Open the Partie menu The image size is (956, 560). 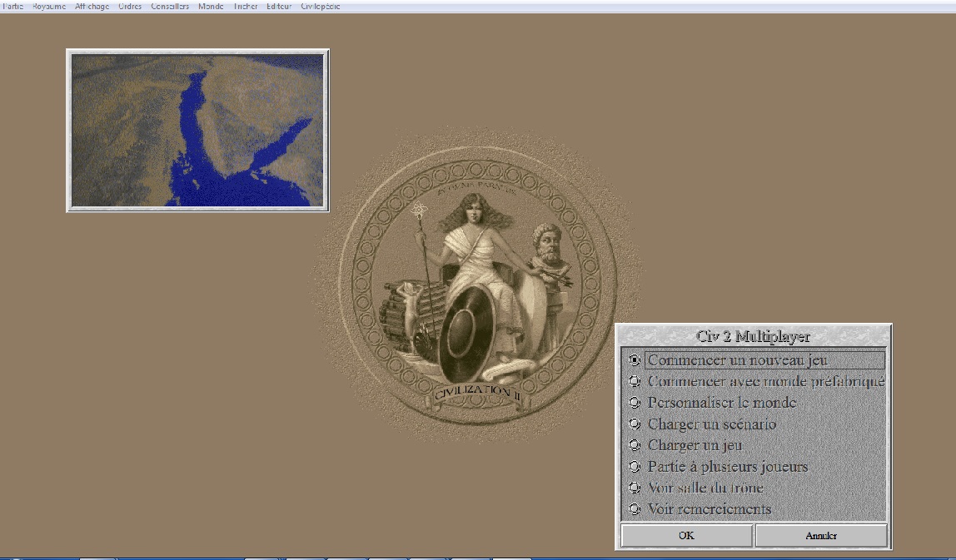12,6
